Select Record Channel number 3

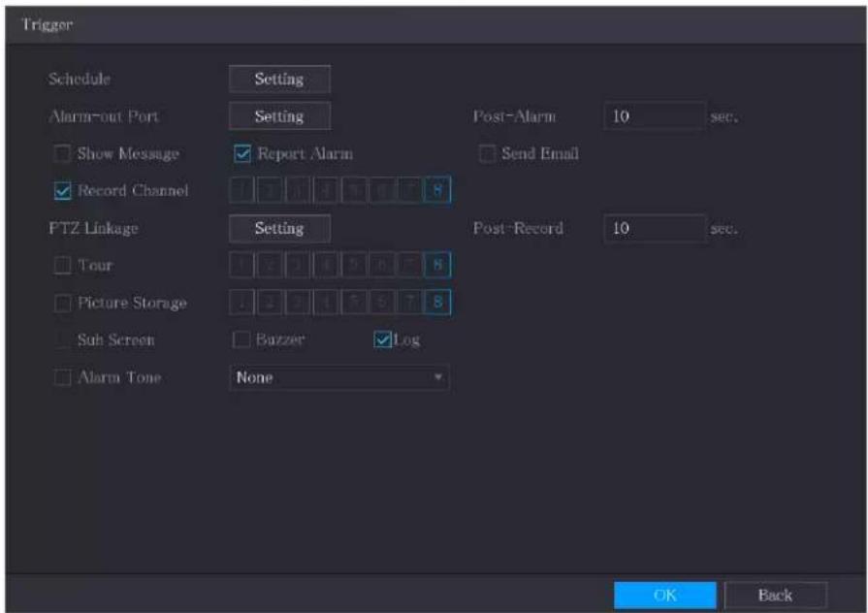pos(298,190)
